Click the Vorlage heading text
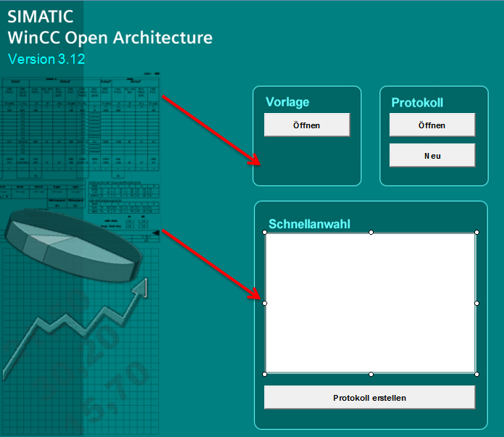504x437 pixels. (x=287, y=102)
